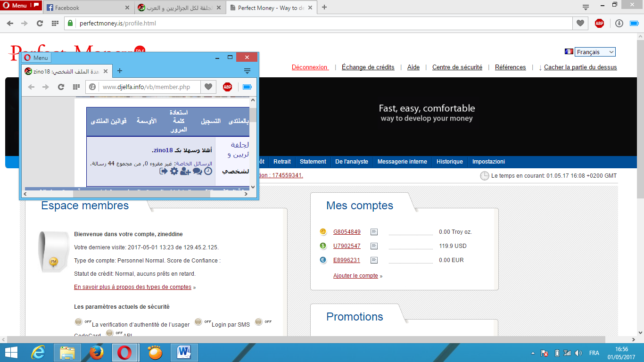Viewport: 644px width, 362px height.
Task: Click the small clock icon in djelfa forum
Action: (x=208, y=171)
